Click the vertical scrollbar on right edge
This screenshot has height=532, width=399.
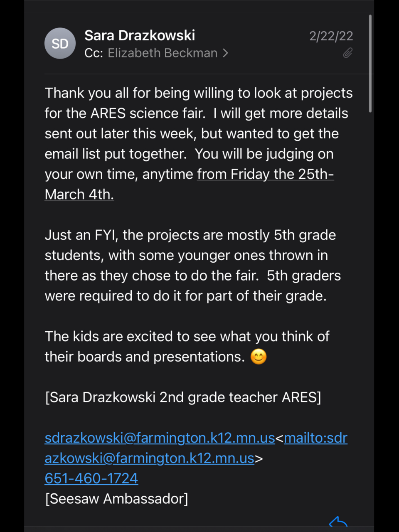click(370, 62)
